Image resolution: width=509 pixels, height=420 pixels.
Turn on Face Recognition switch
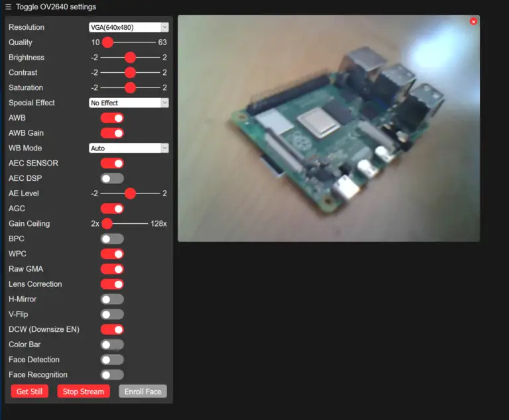click(112, 375)
